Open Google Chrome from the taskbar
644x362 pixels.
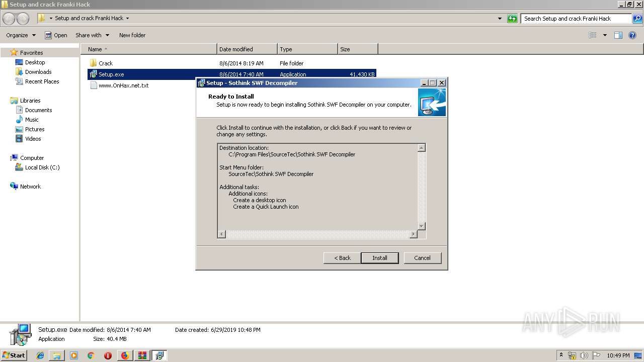91,355
